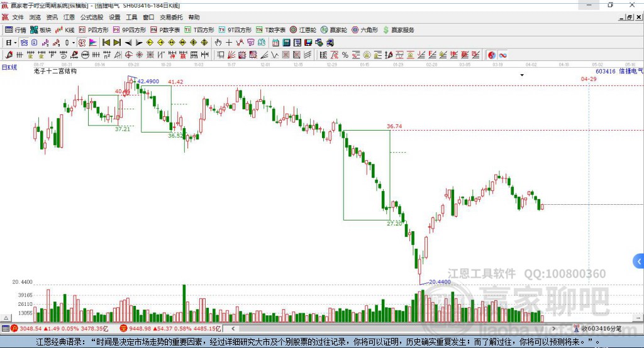Select the Gann fan lines tool
644x348 pixels.
231,55
